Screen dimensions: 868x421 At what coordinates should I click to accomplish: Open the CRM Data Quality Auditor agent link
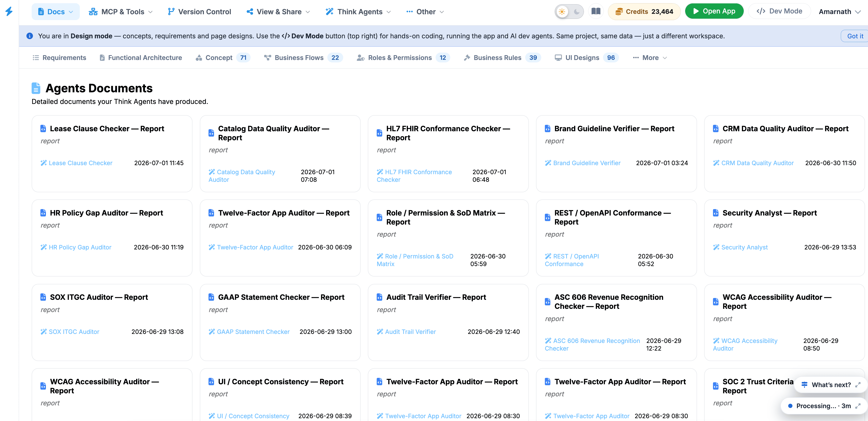click(x=758, y=163)
